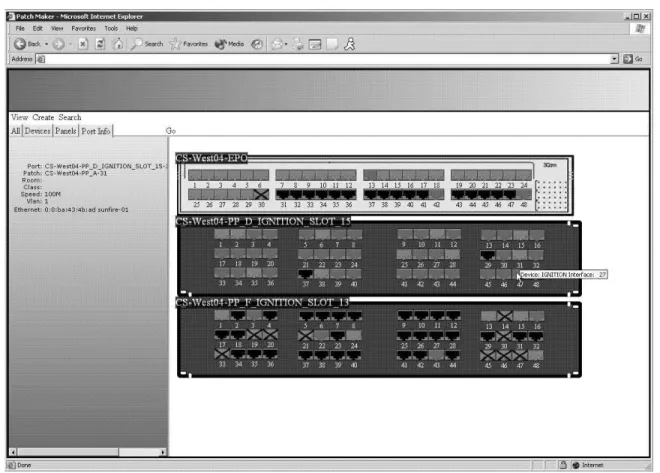
Task: Open the History clock icon
Action: (x=257, y=44)
